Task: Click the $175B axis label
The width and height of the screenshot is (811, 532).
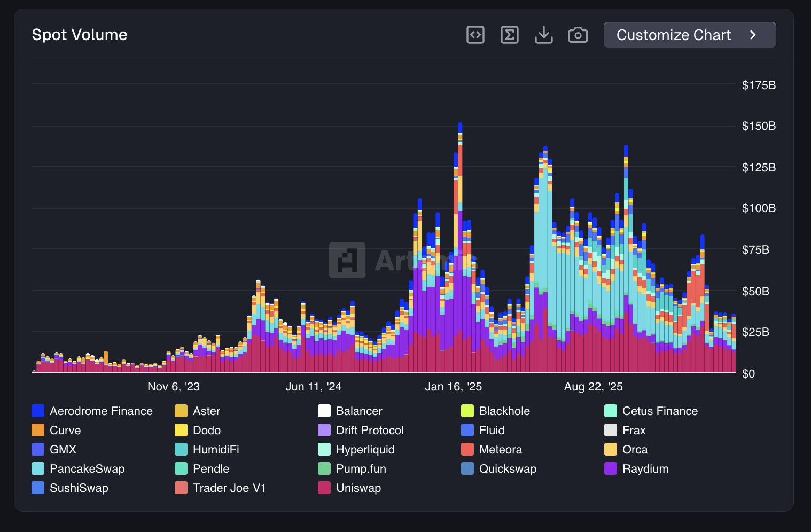Action: coord(759,85)
